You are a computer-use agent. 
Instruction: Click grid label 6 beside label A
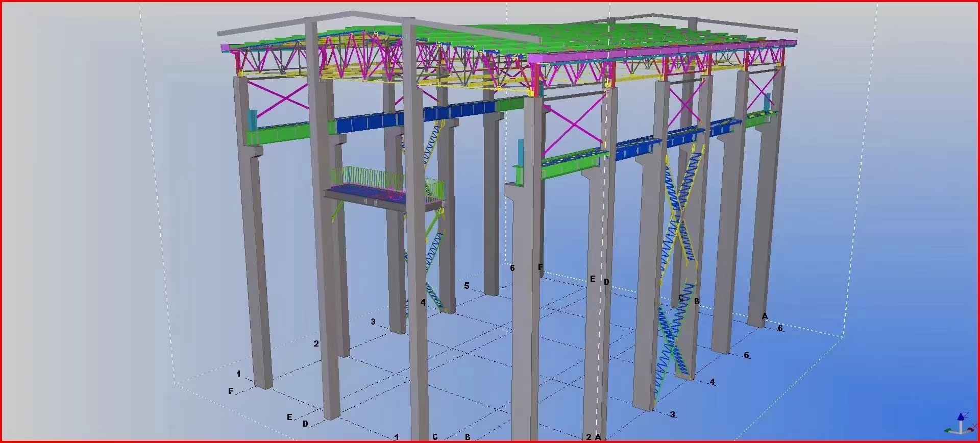(780, 329)
